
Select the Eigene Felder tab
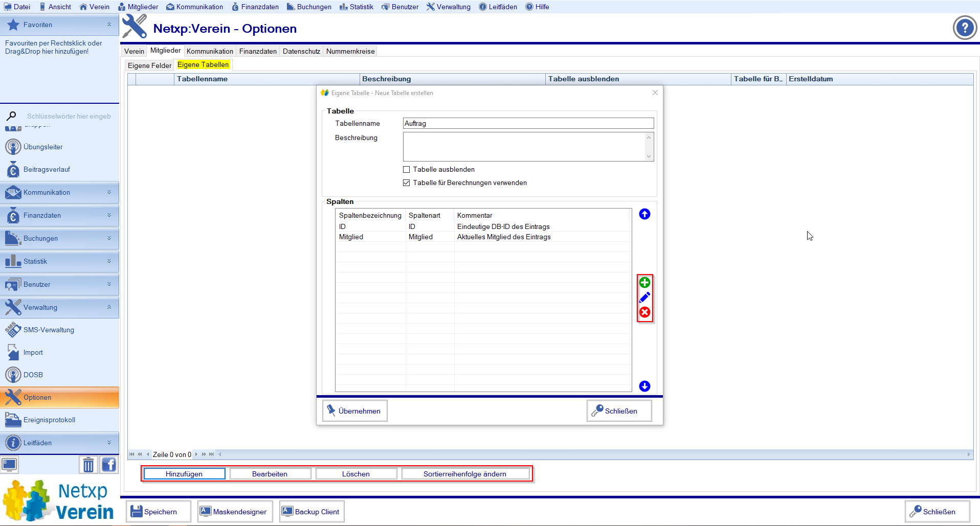[149, 65]
